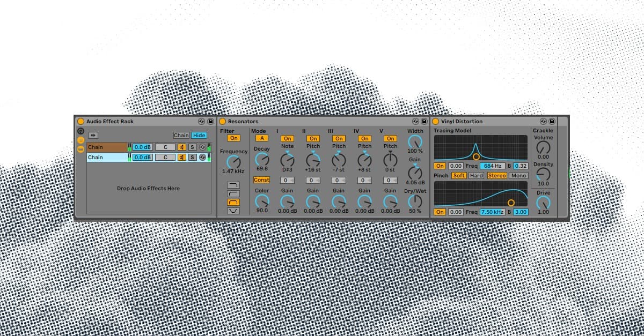Click Vinyl Distortion hot-swap preset icon
Image resolution: width=644 pixels, height=336 pixels.
[x=543, y=122]
